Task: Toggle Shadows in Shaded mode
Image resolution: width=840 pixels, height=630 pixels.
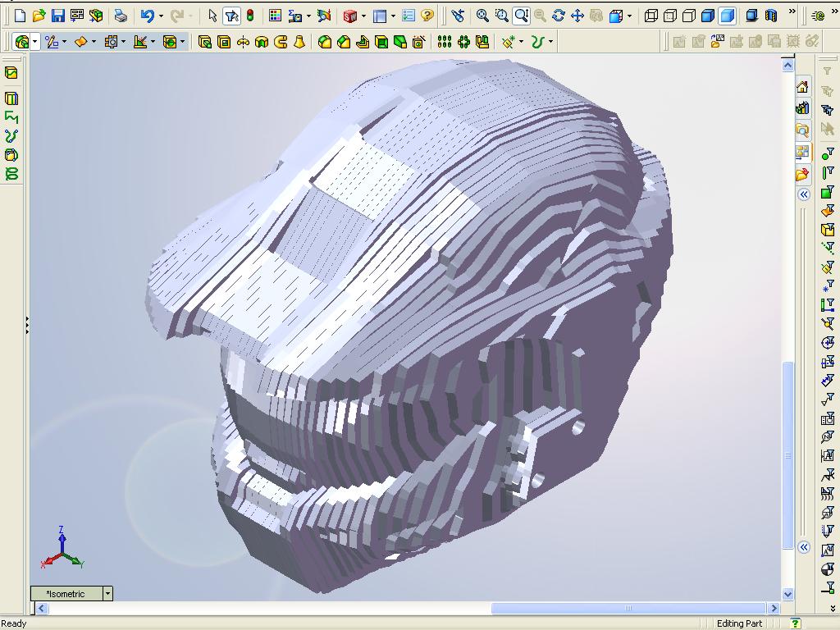Action: pyautogui.click(x=752, y=16)
